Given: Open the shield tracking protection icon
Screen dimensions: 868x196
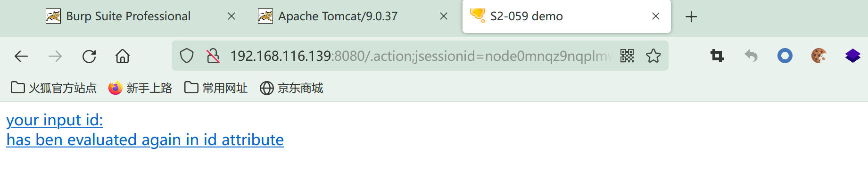Looking at the screenshot, I should (x=187, y=56).
